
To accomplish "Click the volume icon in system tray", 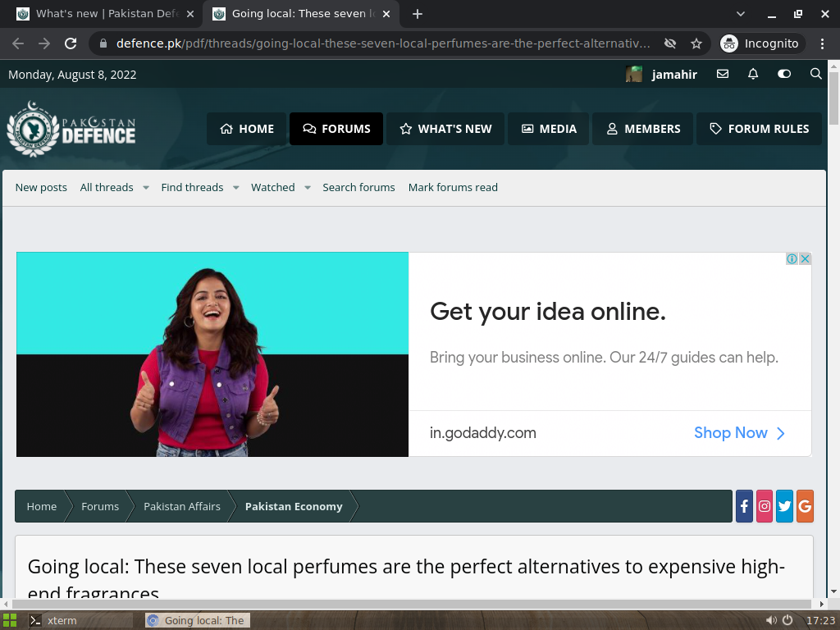I will coord(771,620).
